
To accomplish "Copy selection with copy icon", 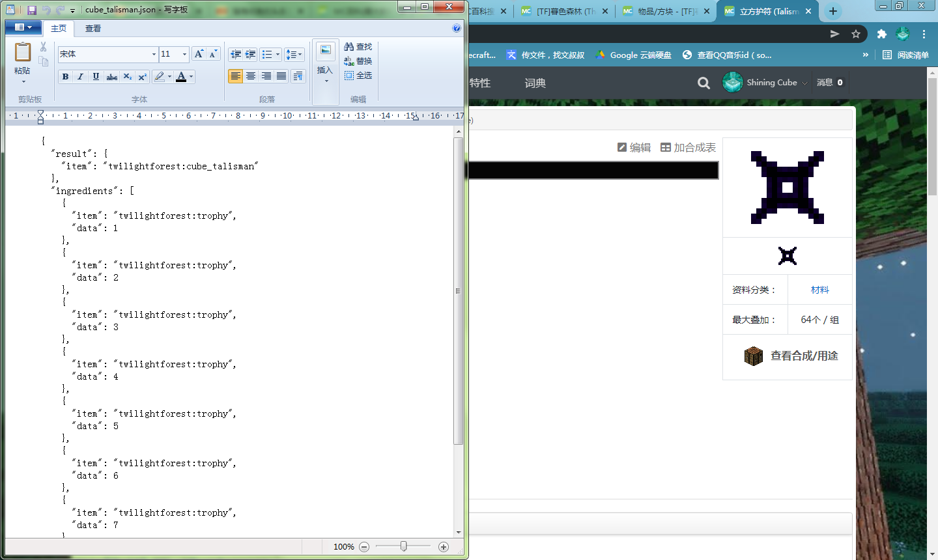I will [x=43, y=61].
